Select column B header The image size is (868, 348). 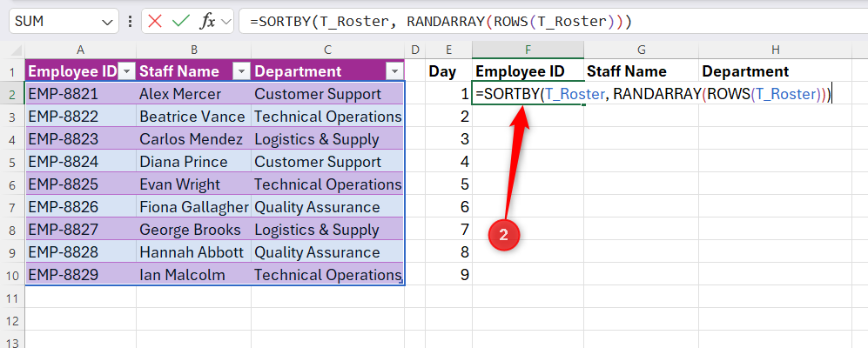pos(194,50)
